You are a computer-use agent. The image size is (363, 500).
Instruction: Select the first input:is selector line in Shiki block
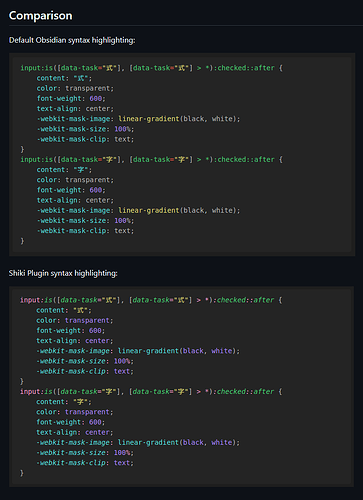click(151, 300)
